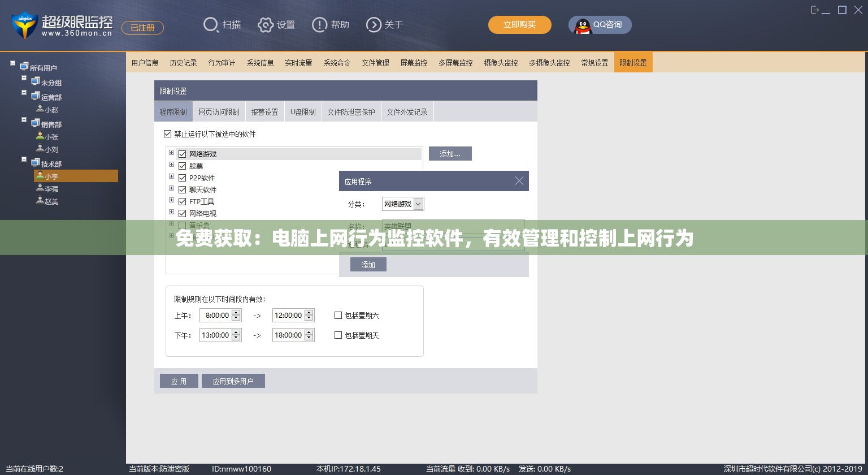The width and height of the screenshot is (868, 475).
Task: Toggle 禁止运行以下被选中的软件 checkbox
Action: pyautogui.click(x=167, y=134)
